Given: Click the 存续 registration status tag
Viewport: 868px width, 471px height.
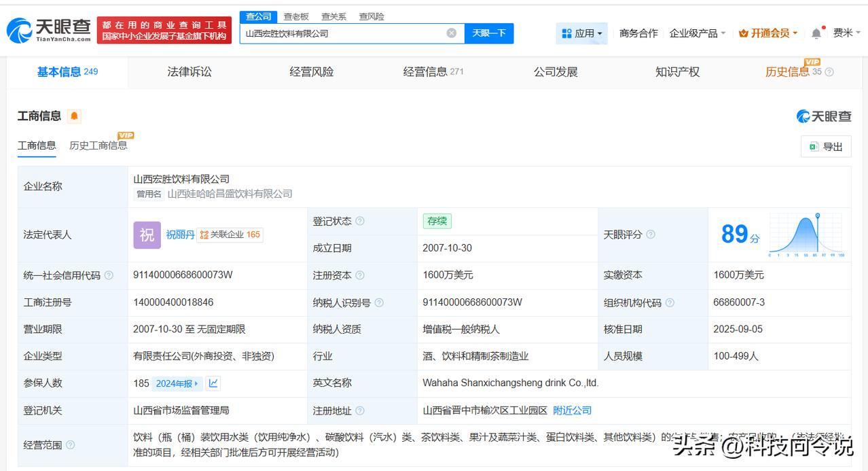Looking at the screenshot, I should pyautogui.click(x=437, y=221).
